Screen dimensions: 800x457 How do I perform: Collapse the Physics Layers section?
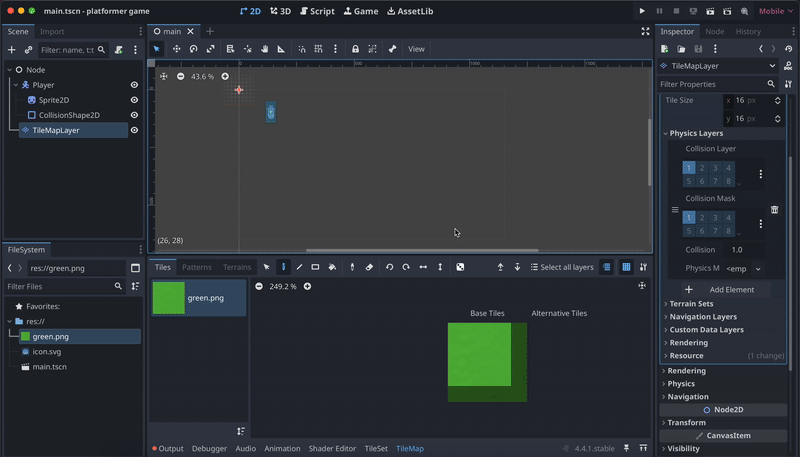(696, 133)
